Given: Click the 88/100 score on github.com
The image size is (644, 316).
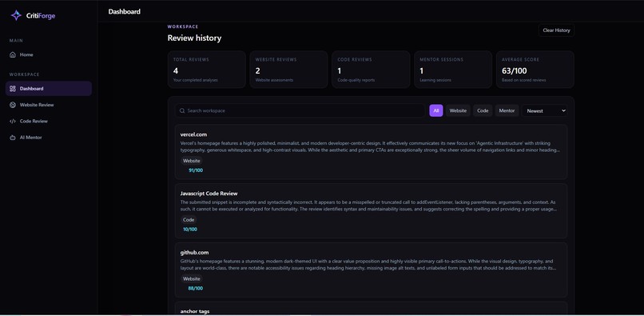Looking at the screenshot, I should tap(196, 289).
